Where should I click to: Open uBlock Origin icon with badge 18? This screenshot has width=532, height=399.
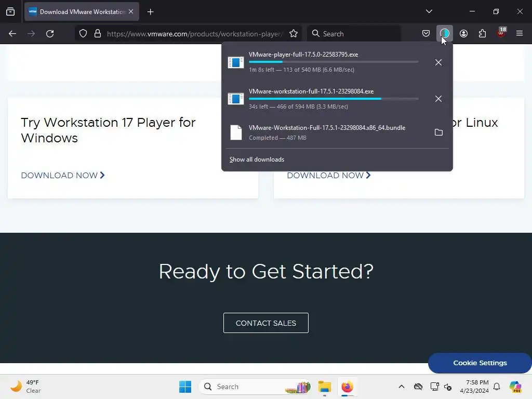click(x=501, y=33)
